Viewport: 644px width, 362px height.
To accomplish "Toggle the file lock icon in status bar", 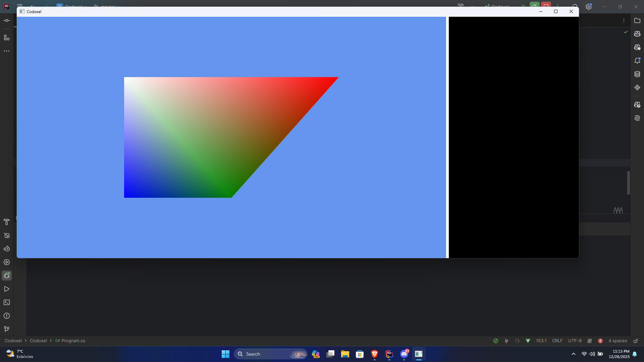I will coord(636,341).
